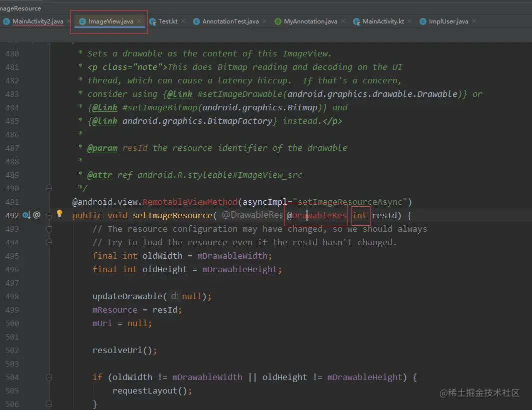The image size is (532, 410).
Task: Click the overridden method gutter icon on line 492
Action: [26, 215]
